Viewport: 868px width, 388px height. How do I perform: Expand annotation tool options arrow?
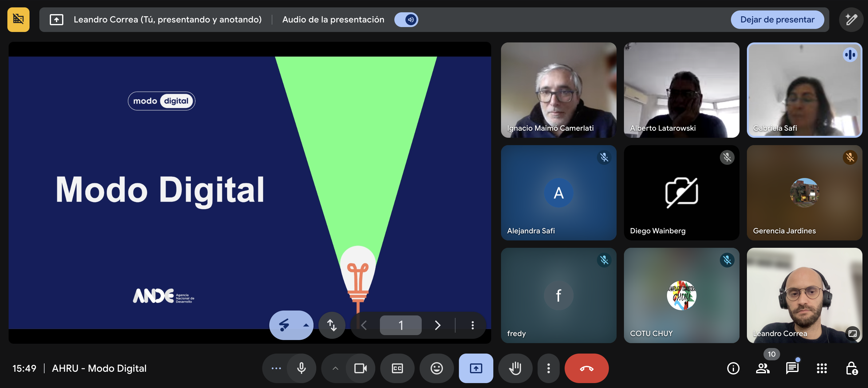point(306,325)
